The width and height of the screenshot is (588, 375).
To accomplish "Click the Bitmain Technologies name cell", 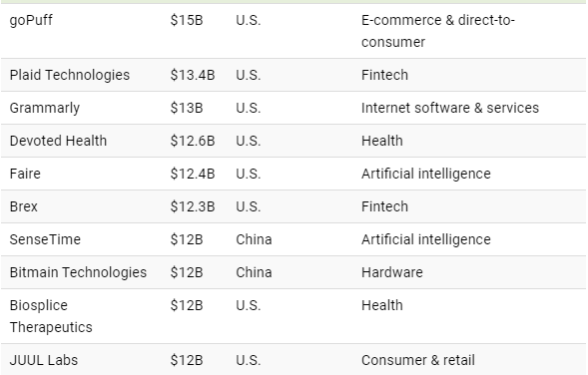I will (78, 272).
